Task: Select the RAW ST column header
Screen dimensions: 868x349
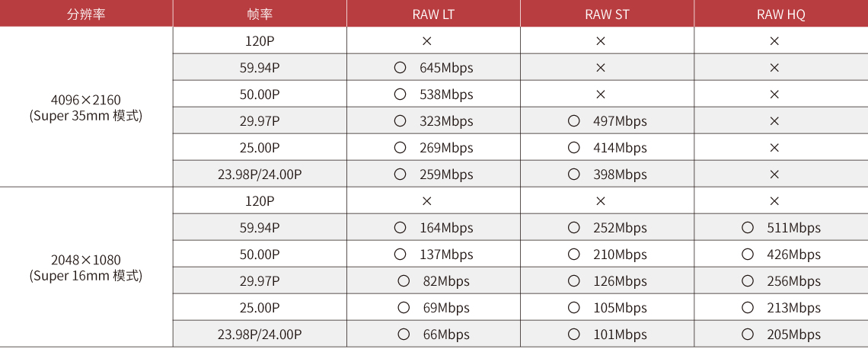Action: (x=608, y=14)
